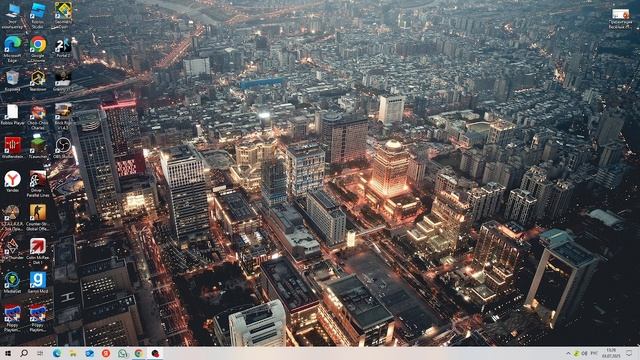Select the file icon in top-right desktop corner
Screen dimensions: 640x360
click(x=620, y=19)
